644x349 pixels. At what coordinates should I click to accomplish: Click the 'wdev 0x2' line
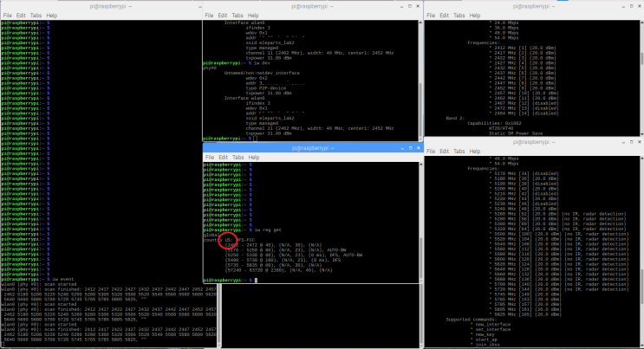[257, 78]
